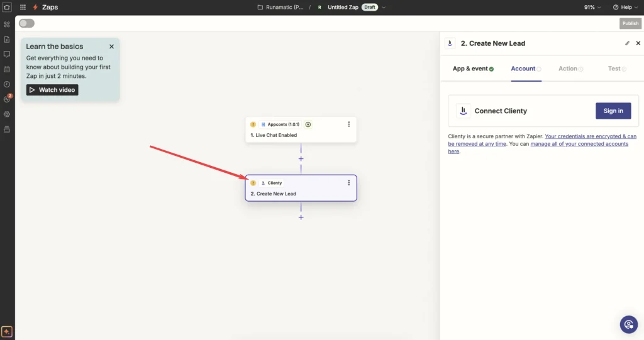
Task: Expand the Untitled Zap name chevron
Action: (384, 8)
